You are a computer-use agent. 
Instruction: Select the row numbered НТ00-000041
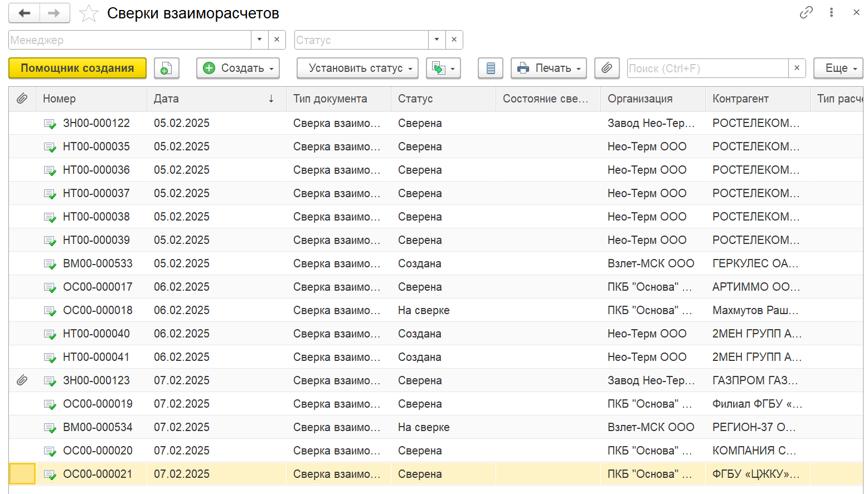[436, 357]
